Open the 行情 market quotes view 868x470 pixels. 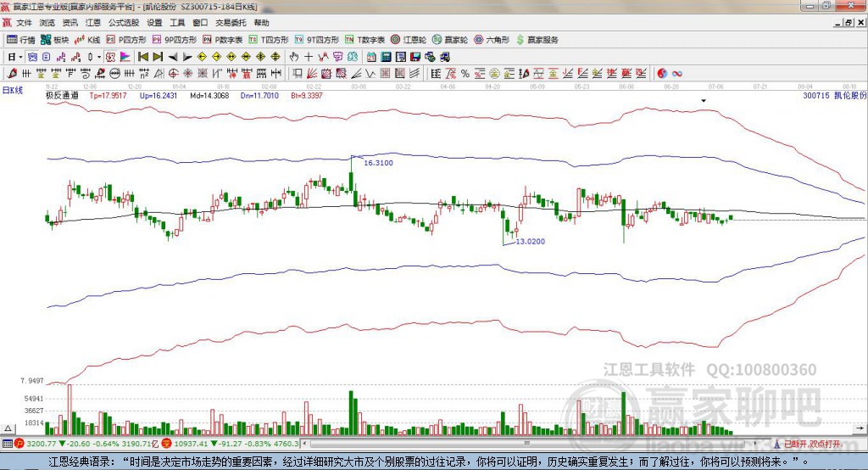pyautogui.click(x=21, y=40)
